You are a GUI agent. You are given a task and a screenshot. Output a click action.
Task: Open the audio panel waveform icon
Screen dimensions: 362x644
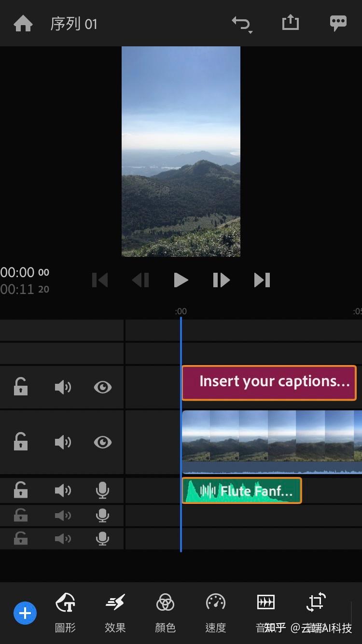point(265,602)
